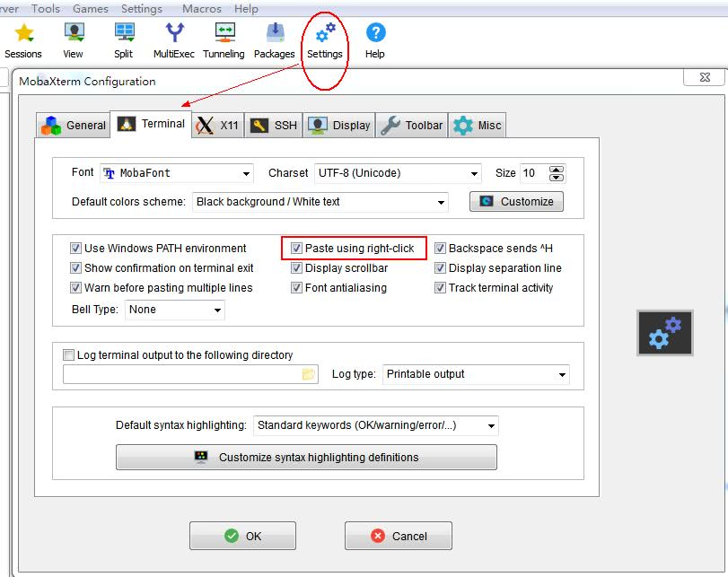Uncheck Display scrollbar option
The image size is (728, 577).
[296, 267]
